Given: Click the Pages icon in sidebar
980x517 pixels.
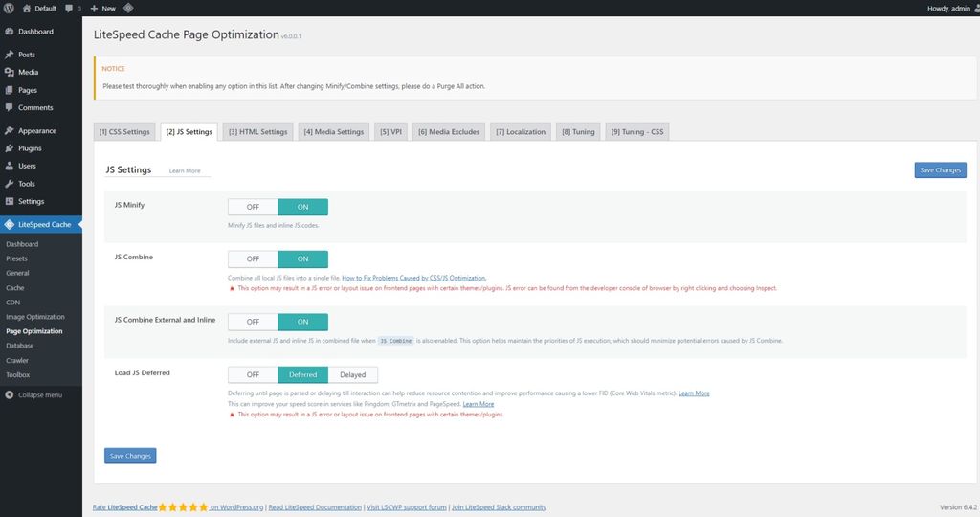Looking at the screenshot, I should click(10, 90).
